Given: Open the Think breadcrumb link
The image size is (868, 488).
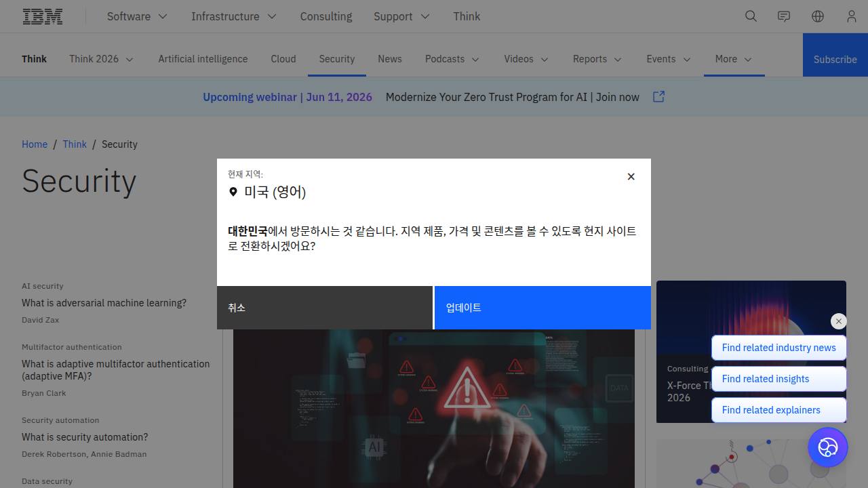Looking at the screenshot, I should 75,144.
